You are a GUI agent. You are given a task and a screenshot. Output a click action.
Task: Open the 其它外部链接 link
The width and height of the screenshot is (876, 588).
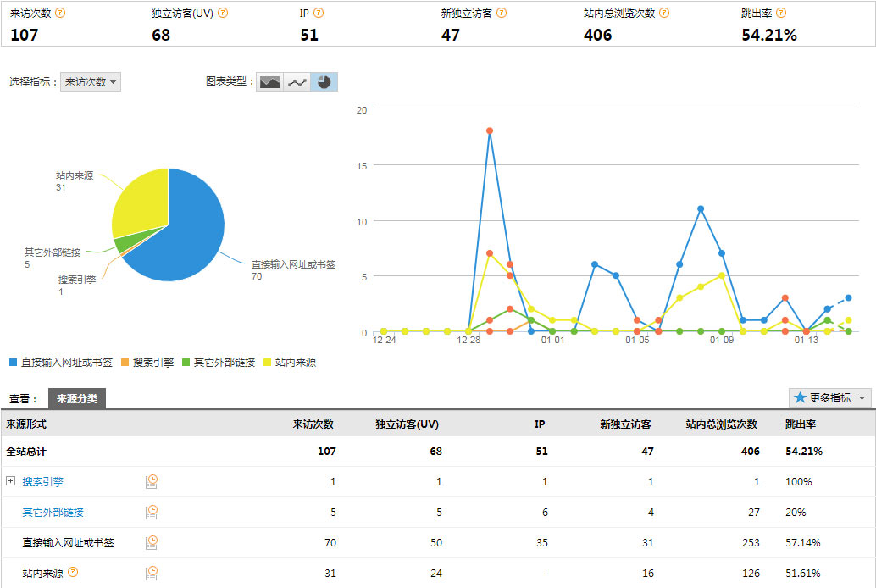(53, 512)
